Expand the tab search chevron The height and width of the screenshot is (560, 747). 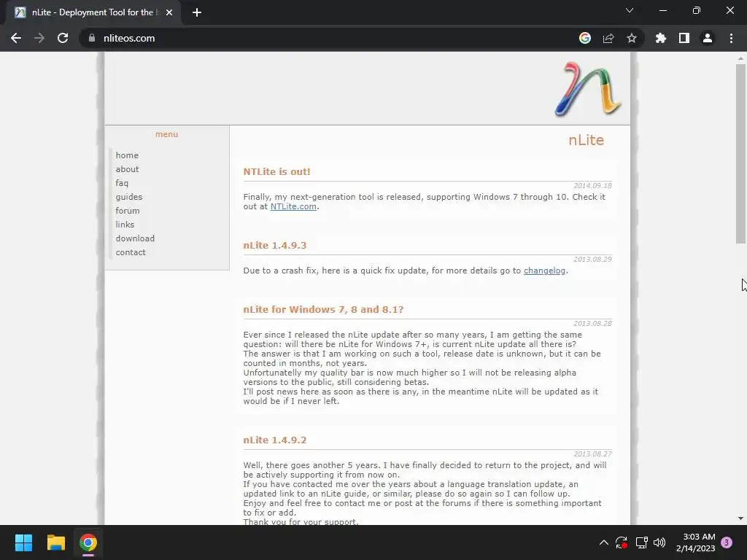coord(630,10)
